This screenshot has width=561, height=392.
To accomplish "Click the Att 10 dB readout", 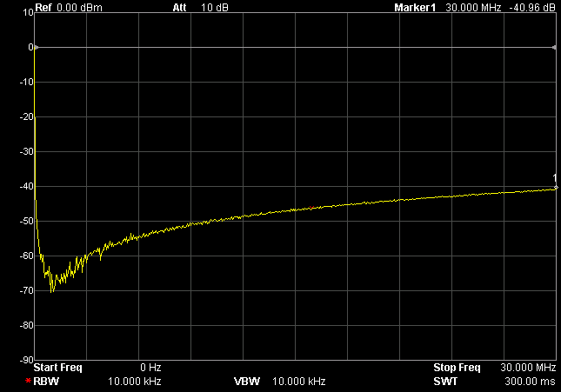I will [x=200, y=8].
